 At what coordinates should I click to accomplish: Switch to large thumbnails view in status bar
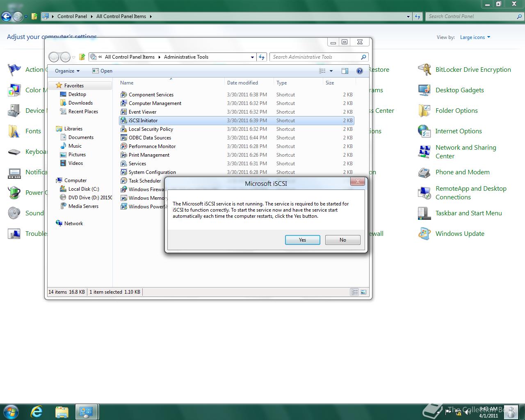[x=363, y=292]
